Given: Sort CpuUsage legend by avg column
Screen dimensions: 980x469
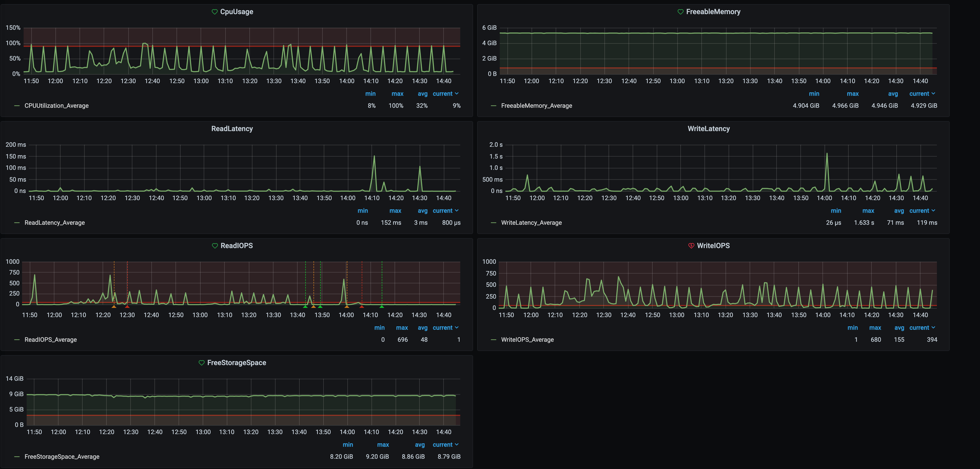Looking at the screenshot, I should (422, 94).
